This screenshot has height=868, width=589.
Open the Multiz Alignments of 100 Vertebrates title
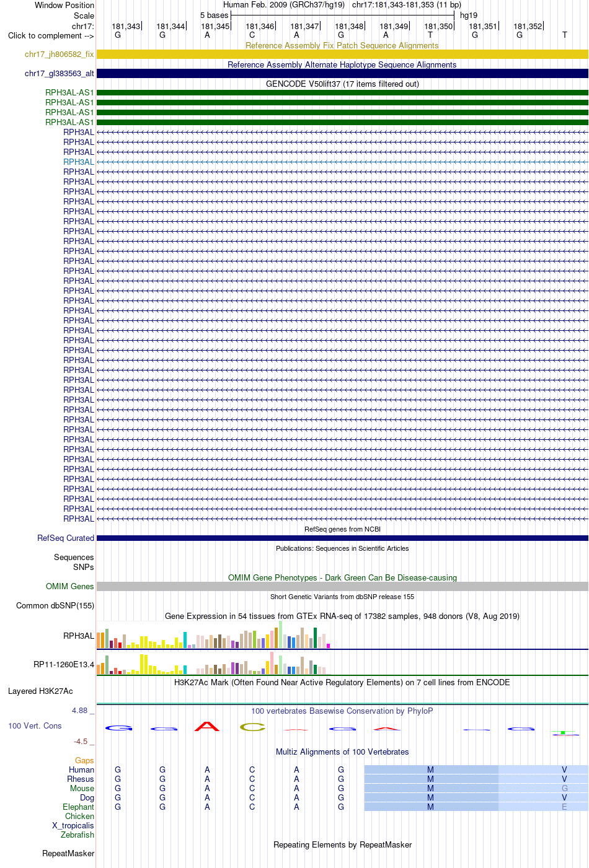[x=342, y=752]
